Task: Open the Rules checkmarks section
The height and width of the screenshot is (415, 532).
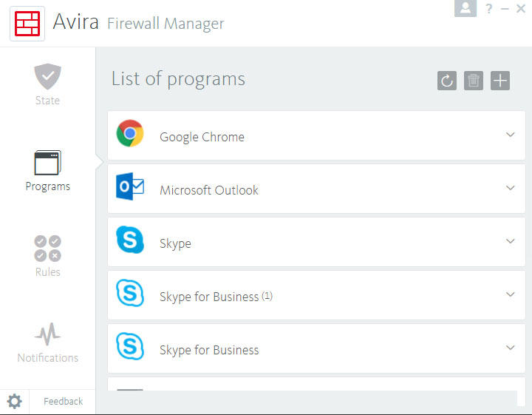Action: [x=47, y=249]
